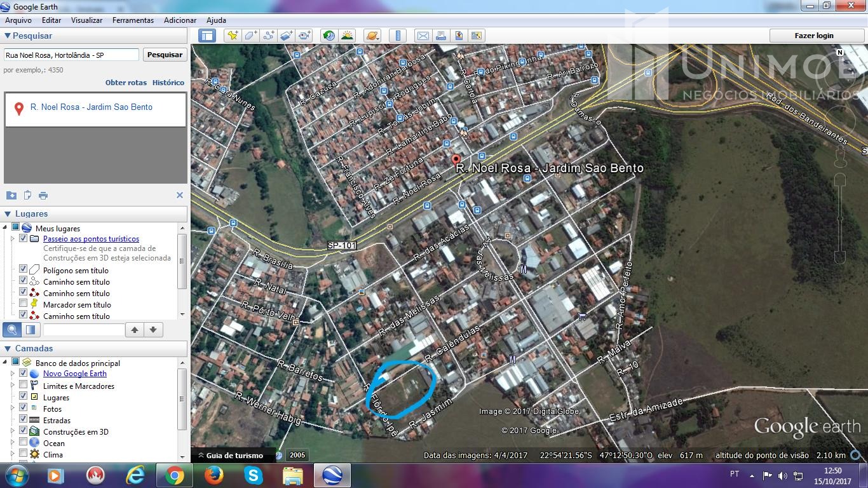Click the Print icon in toolbar
The image size is (868, 488).
(440, 36)
